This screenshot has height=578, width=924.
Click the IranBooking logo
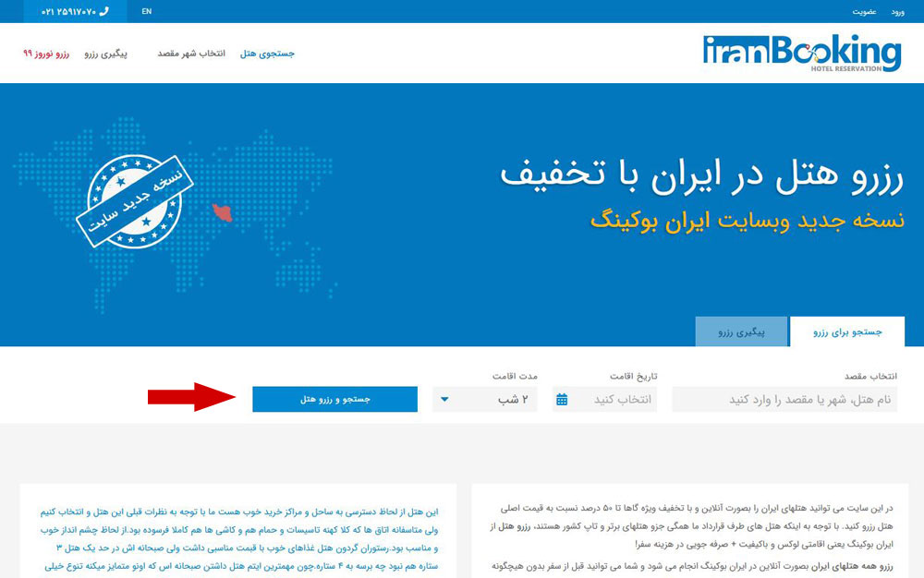802,54
